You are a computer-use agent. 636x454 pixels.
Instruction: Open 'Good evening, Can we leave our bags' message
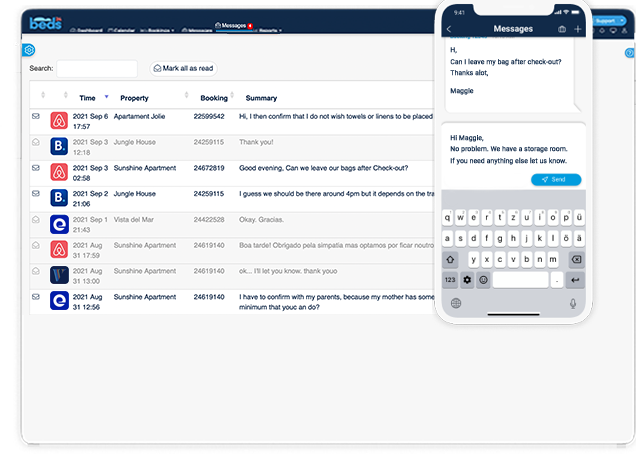[323, 168]
